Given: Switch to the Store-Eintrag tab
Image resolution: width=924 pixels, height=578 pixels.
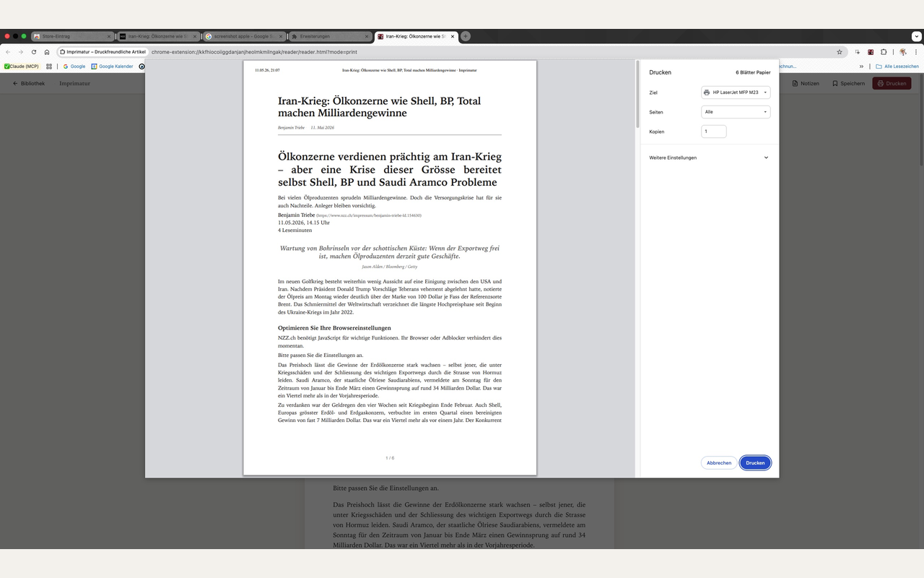Looking at the screenshot, I should [72, 36].
